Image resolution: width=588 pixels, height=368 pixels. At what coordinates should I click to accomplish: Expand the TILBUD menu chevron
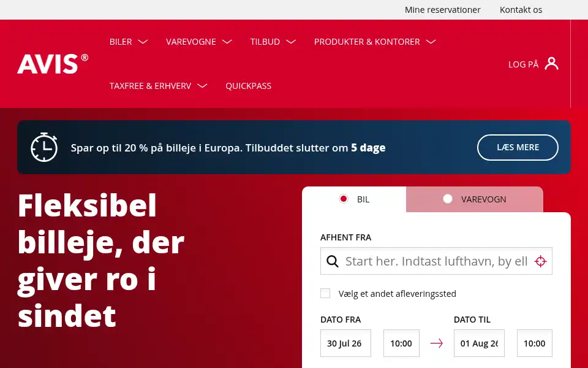[290, 42]
